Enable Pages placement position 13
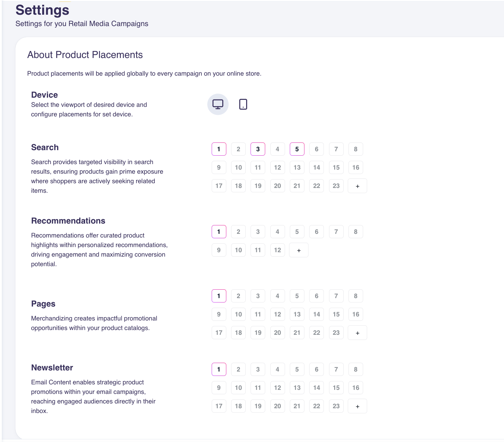 tap(297, 314)
